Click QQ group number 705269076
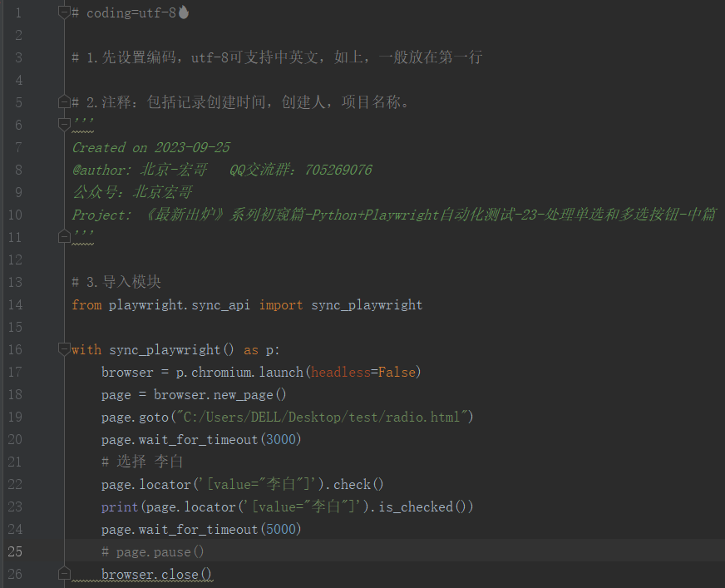This screenshot has width=725, height=588. click(x=338, y=170)
